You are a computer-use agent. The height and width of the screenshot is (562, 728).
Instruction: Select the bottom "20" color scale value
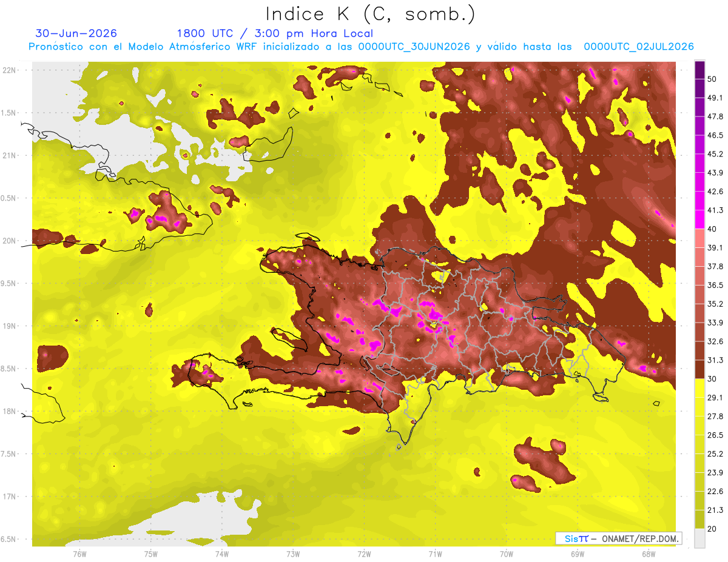coord(712,529)
